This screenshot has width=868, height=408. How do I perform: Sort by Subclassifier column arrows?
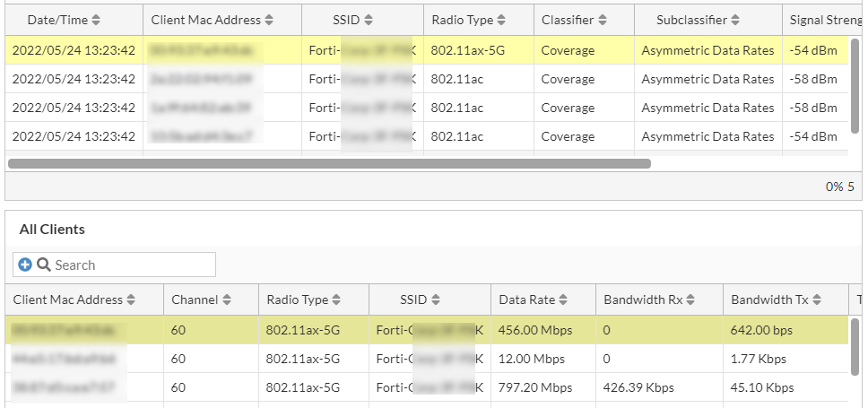point(735,20)
